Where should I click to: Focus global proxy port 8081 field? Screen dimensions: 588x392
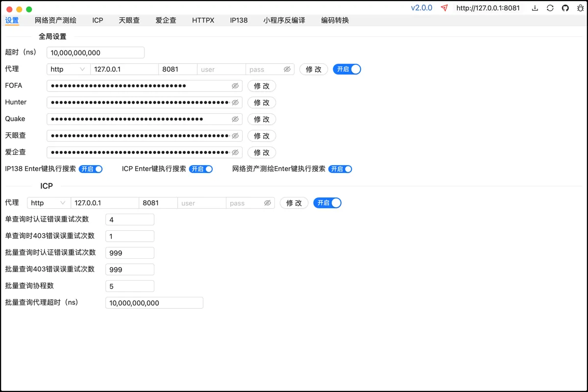click(178, 69)
